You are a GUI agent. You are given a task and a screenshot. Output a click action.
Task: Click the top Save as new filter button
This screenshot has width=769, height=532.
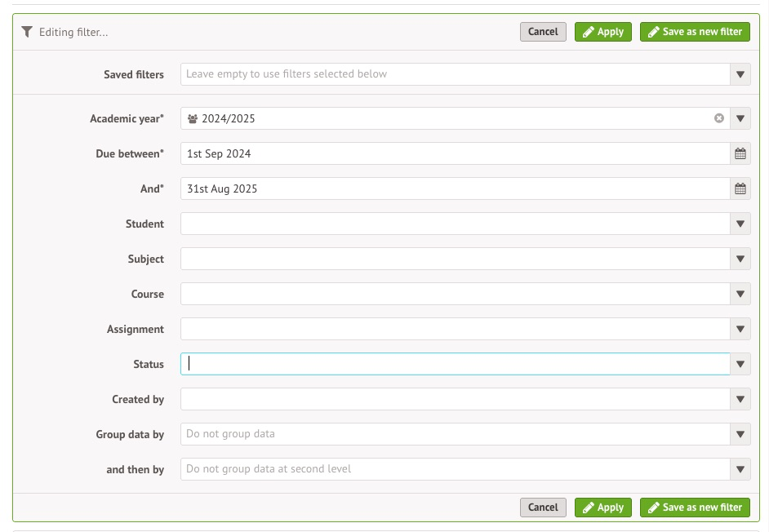point(695,32)
